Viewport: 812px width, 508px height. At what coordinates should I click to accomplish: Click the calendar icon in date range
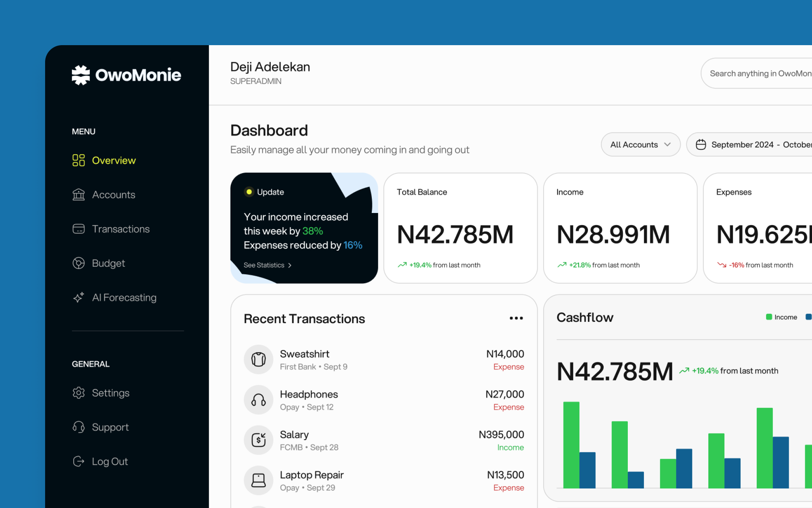pos(701,144)
